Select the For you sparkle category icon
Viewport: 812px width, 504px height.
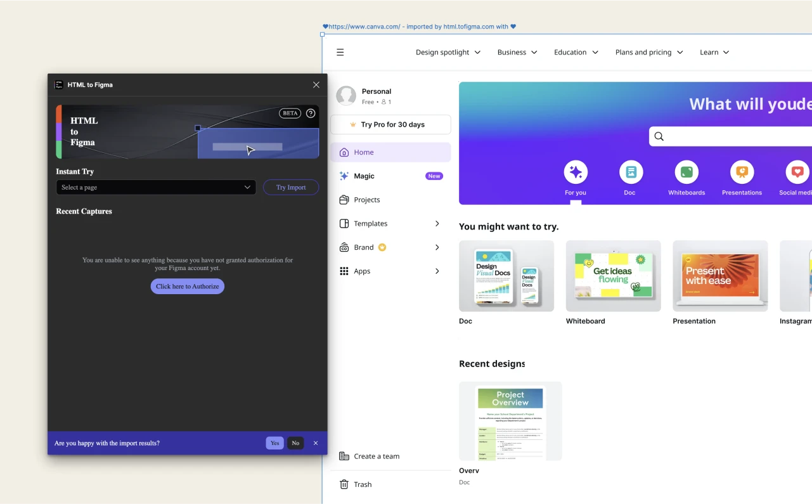click(x=576, y=172)
